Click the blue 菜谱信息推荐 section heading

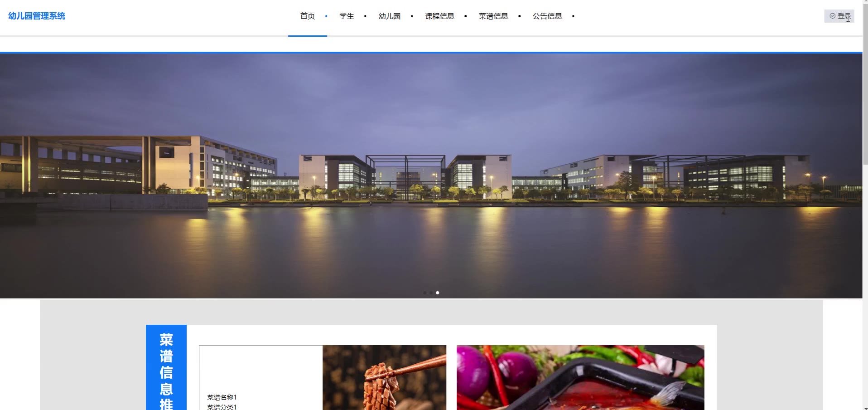pyautogui.click(x=166, y=367)
